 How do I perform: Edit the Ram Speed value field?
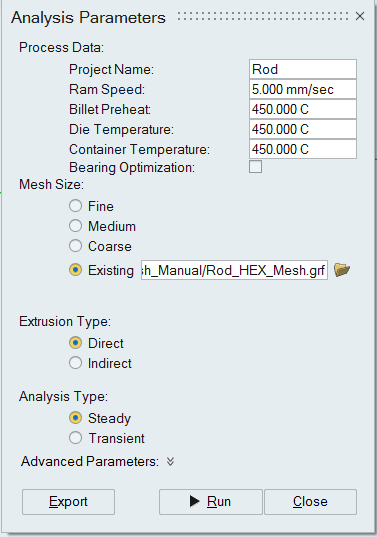coord(303,89)
